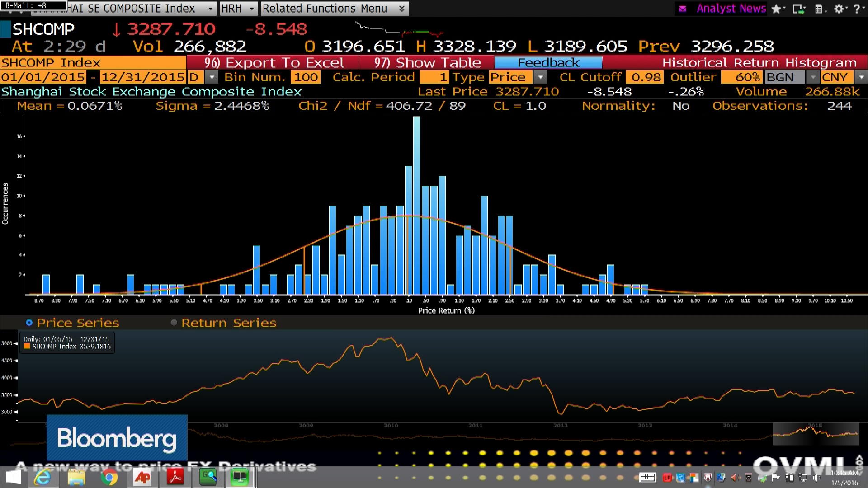Click the export window icon with green arrow
Screen dimensions: 868x488
[x=798, y=9]
